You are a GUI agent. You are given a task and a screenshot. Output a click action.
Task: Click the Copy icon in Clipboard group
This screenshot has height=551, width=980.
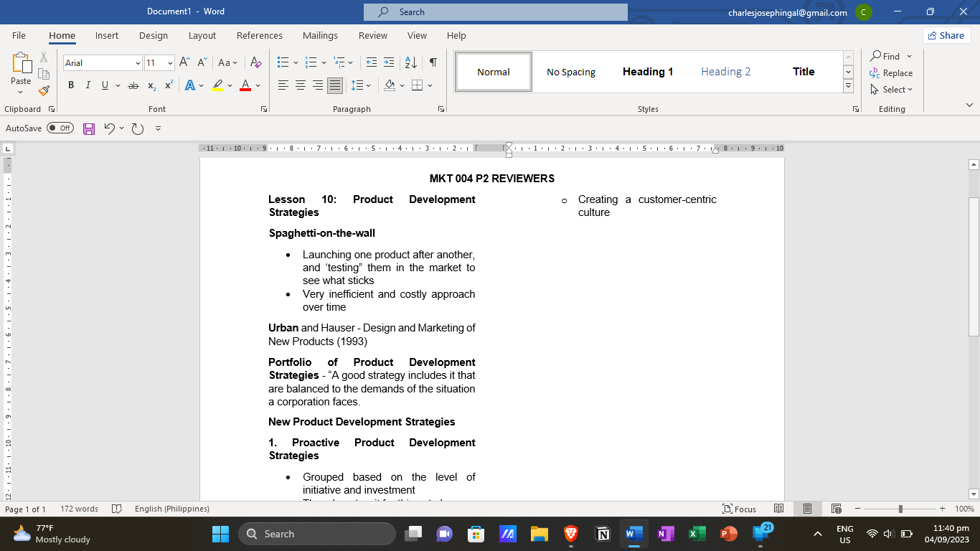[x=44, y=74]
